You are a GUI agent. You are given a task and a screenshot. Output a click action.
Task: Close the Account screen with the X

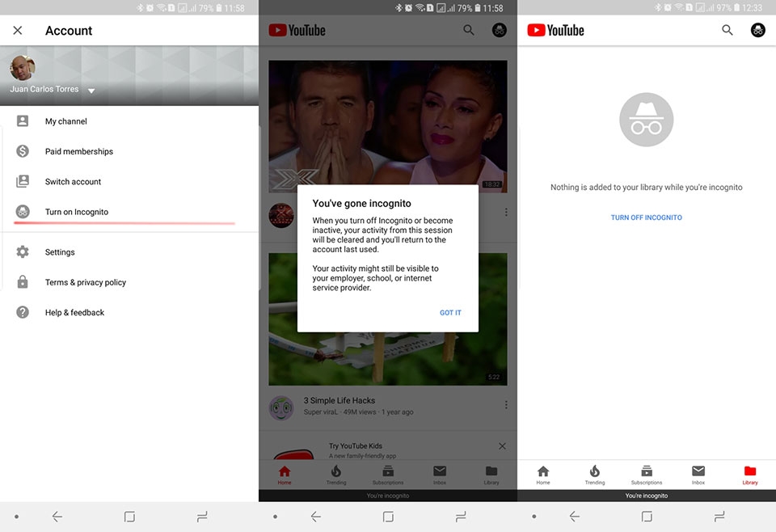tap(18, 30)
